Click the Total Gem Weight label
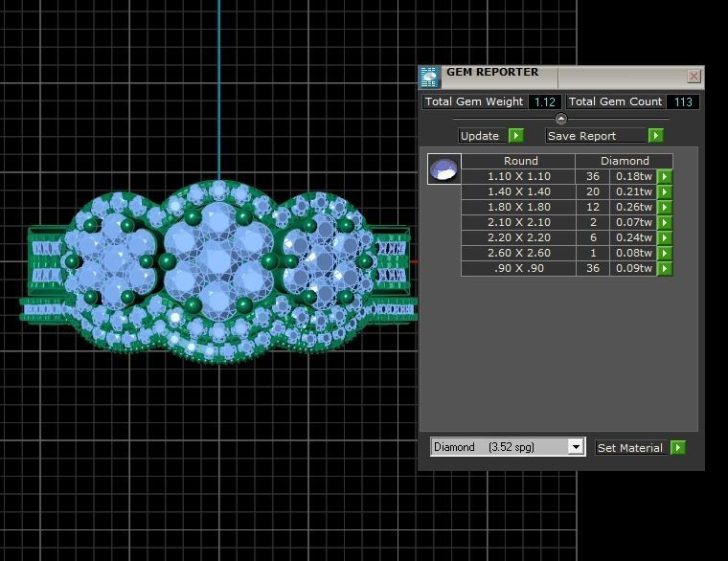Viewport: 728px width, 561px height. pos(474,101)
